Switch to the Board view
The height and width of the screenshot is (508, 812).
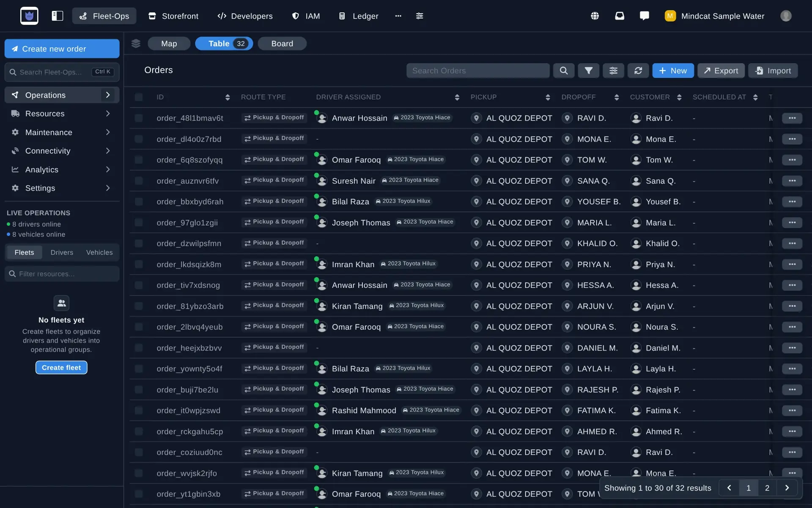(x=282, y=44)
